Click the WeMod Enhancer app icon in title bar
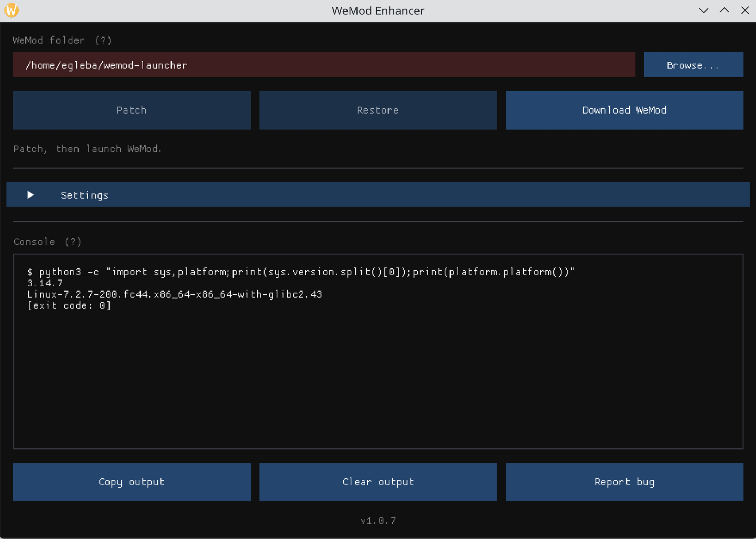756x539 pixels. pyautogui.click(x=11, y=10)
